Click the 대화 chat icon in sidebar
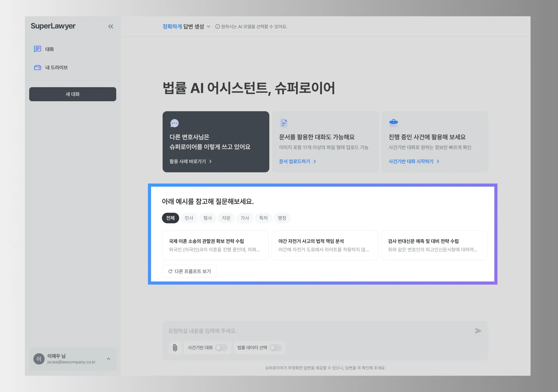 point(38,49)
